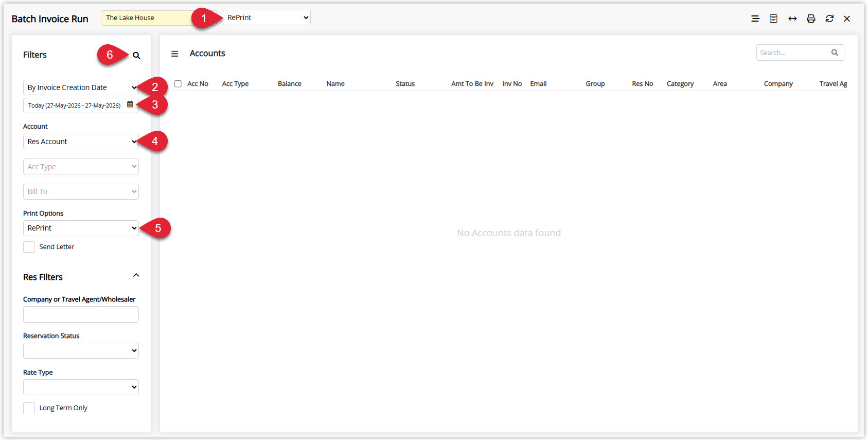Open the Print Options RePrint dropdown

coord(81,228)
